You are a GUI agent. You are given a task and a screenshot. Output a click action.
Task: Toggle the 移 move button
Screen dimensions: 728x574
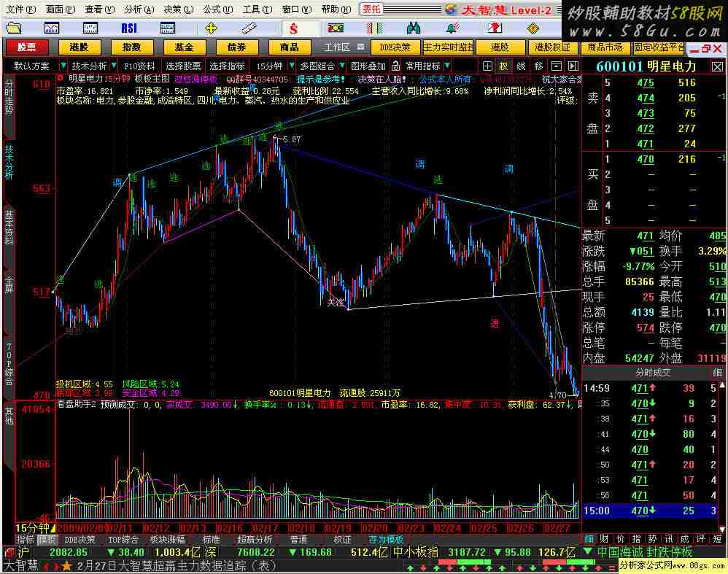pos(538,66)
